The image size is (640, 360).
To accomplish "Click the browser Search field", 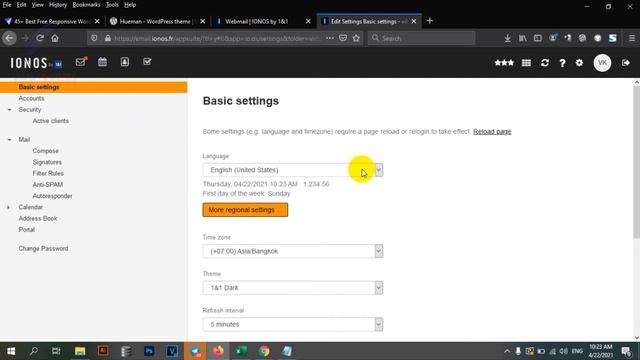I will coord(422,38).
